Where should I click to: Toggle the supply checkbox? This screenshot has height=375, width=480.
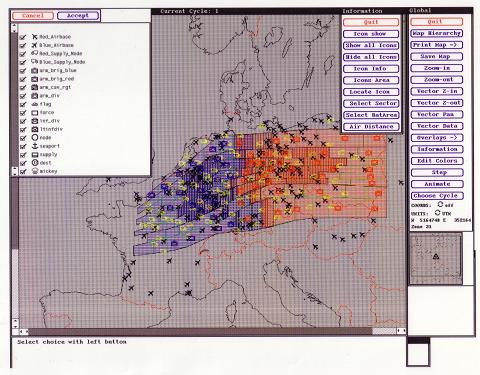coord(23,155)
